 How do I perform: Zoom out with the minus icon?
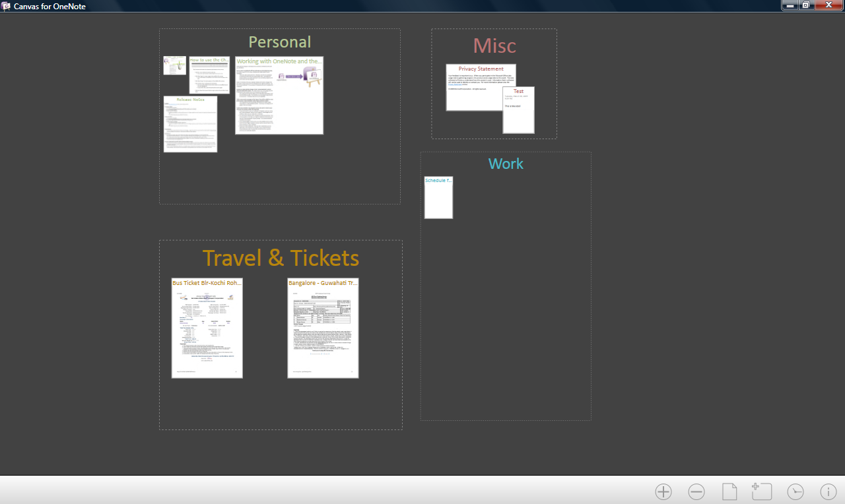coord(696,491)
